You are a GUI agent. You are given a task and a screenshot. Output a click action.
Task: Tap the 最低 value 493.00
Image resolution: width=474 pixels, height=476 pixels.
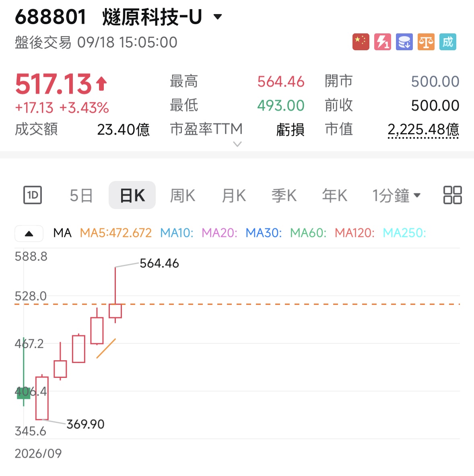click(x=281, y=106)
